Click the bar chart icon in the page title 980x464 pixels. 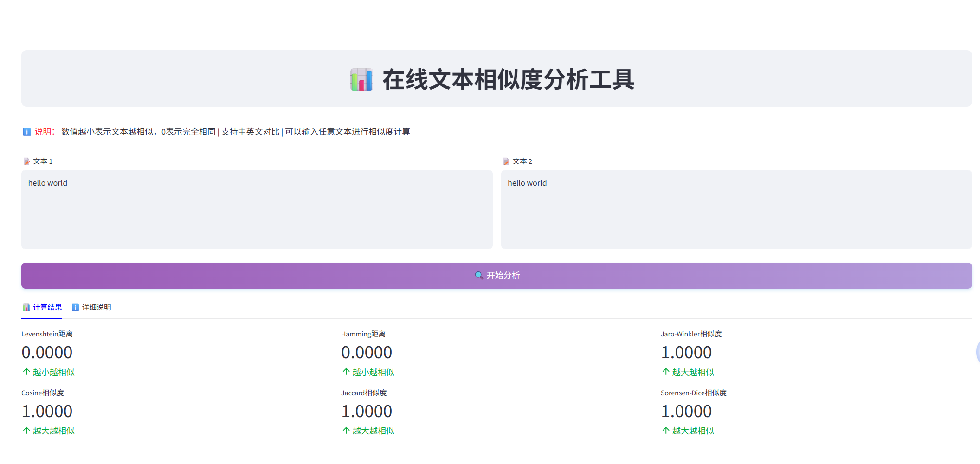click(x=361, y=80)
